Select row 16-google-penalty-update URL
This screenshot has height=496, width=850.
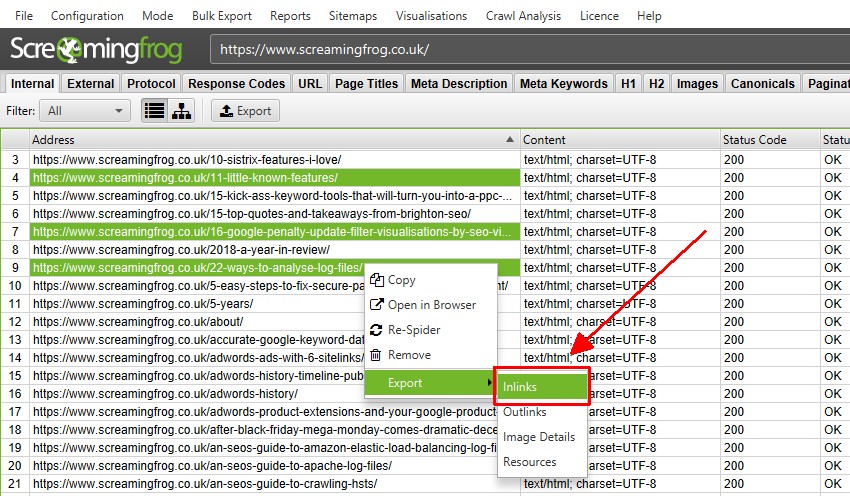275,231
